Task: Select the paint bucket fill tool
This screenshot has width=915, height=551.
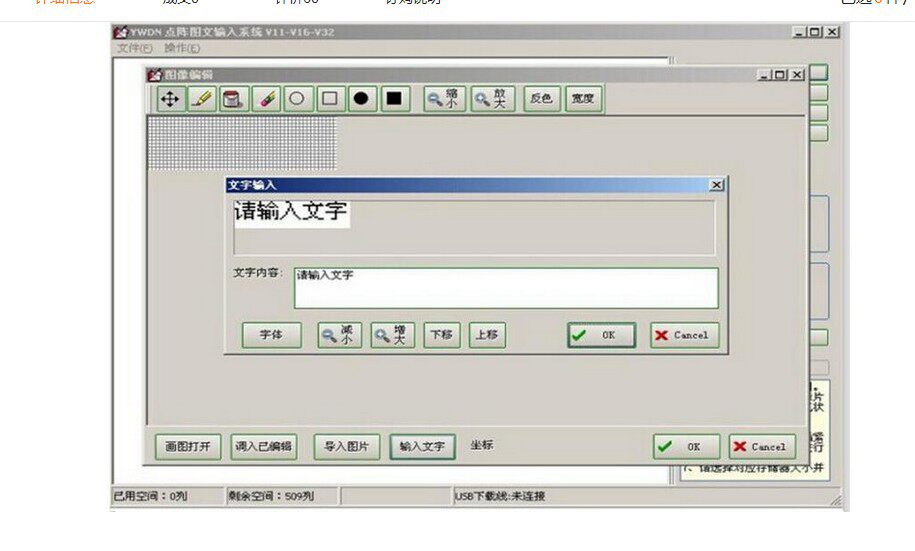Action: (x=233, y=99)
